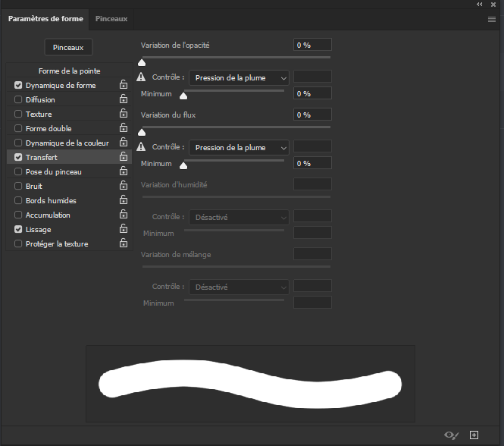Screen dimensions: 504x446
Task: Click the lock icon beside Diffusion
Action: pos(123,100)
